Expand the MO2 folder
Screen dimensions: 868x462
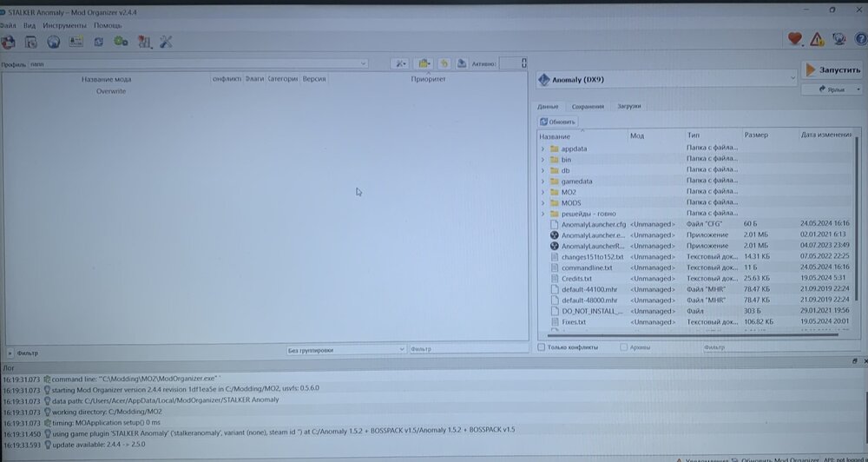[x=542, y=192]
